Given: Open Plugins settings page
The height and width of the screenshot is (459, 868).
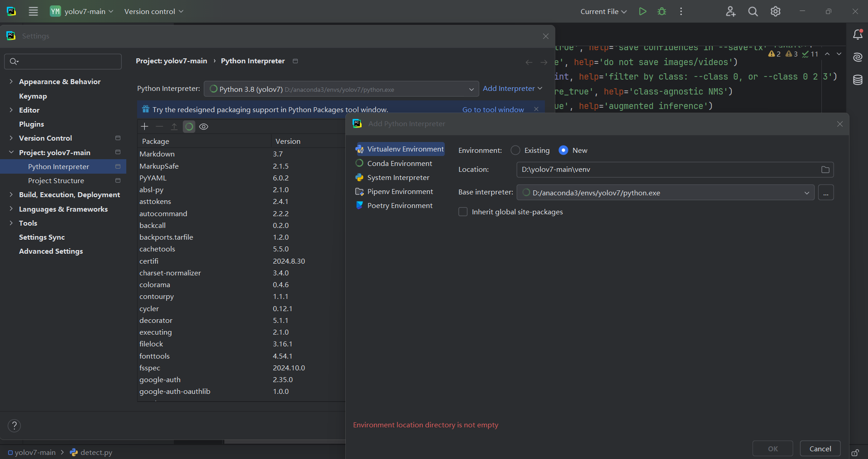Looking at the screenshot, I should [32, 124].
